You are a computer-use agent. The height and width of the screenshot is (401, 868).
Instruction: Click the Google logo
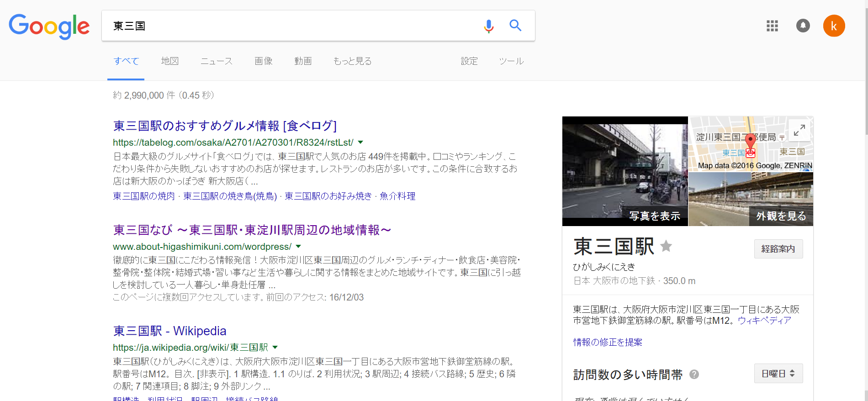[x=49, y=26]
